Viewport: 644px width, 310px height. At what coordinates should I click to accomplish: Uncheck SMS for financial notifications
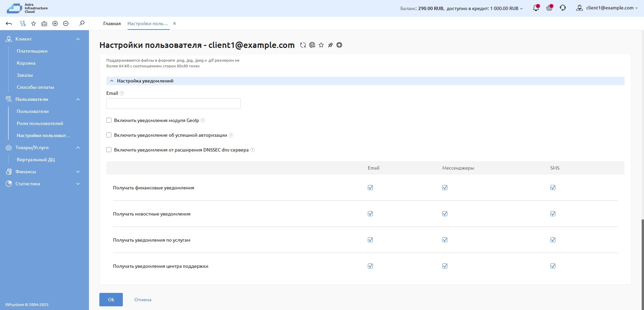tap(553, 188)
